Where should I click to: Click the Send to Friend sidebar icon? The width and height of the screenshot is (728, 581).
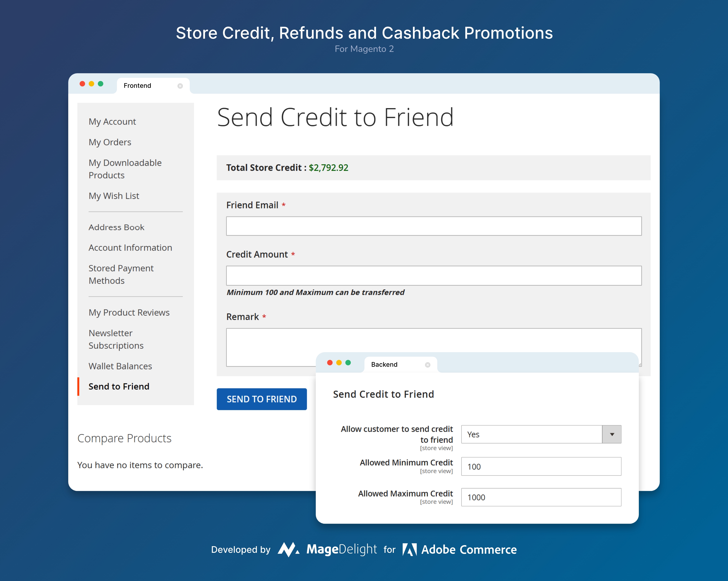[x=119, y=386]
